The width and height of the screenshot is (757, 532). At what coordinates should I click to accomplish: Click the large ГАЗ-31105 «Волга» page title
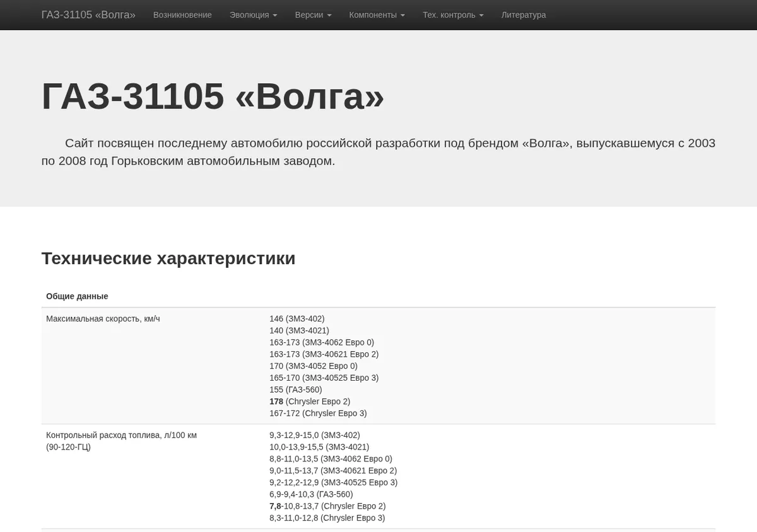point(213,96)
